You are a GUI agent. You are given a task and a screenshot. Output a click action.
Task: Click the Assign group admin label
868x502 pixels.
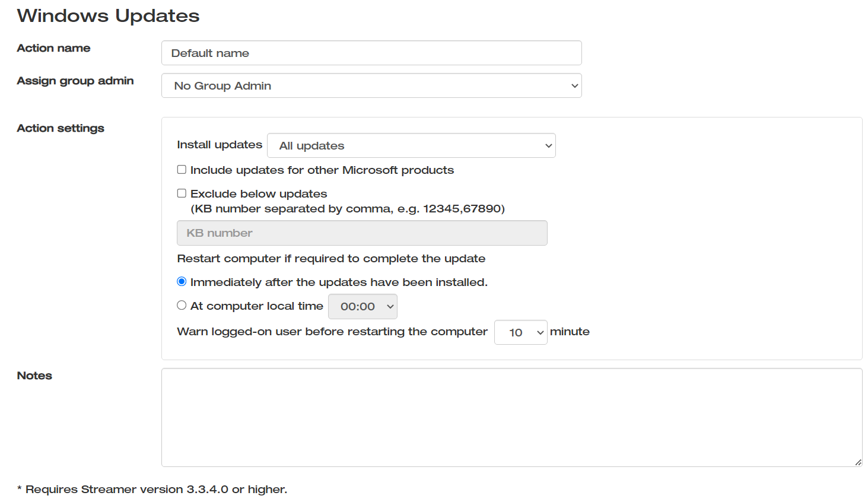tap(75, 81)
